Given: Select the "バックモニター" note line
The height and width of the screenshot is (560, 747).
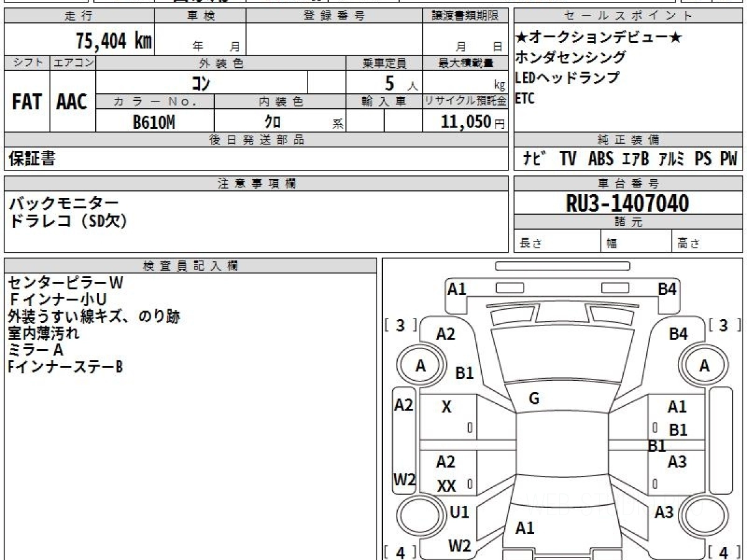Looking at the screenshot, I should (63, 203).
